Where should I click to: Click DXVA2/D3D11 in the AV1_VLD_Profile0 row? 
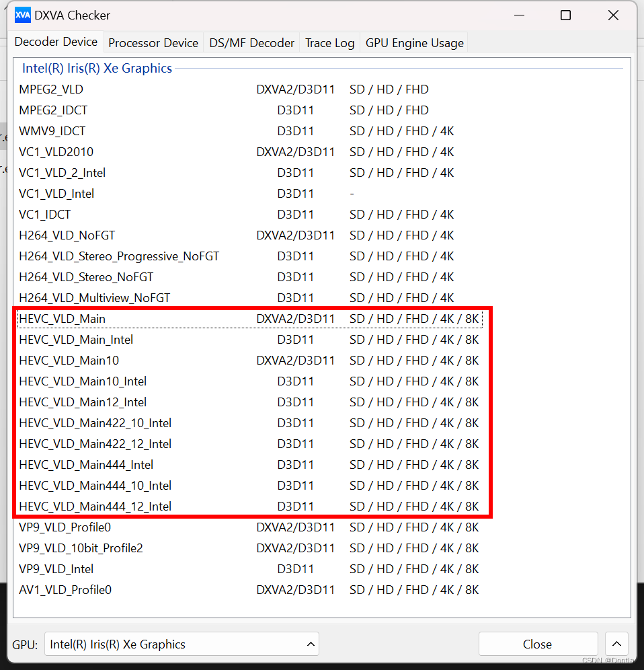[295, 590]
